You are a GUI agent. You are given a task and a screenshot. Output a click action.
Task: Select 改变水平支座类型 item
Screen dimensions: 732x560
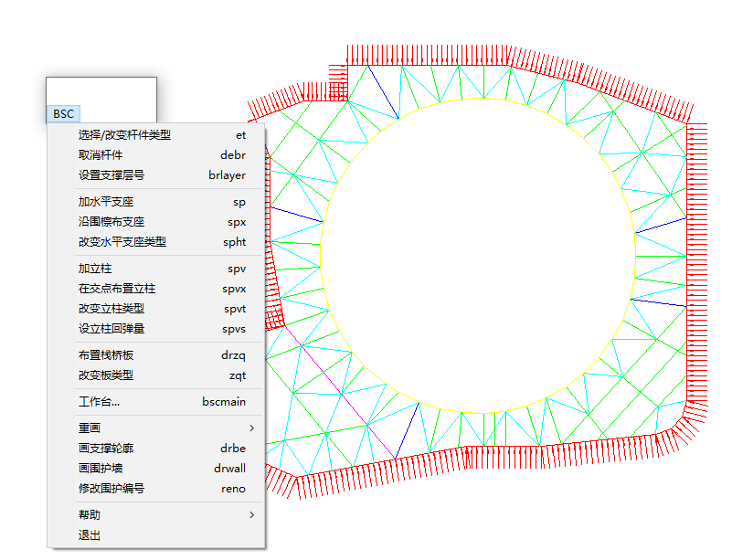pos(122,242)
